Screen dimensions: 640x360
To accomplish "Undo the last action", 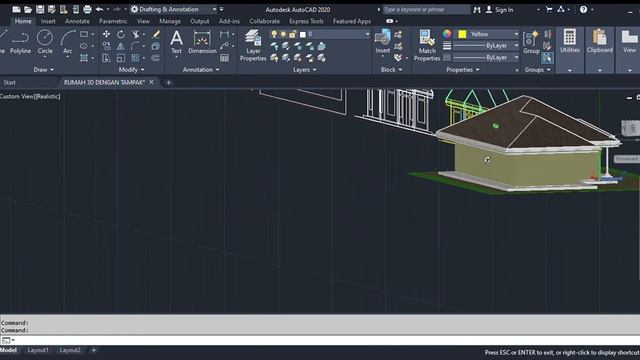I will tap(99, 9).
